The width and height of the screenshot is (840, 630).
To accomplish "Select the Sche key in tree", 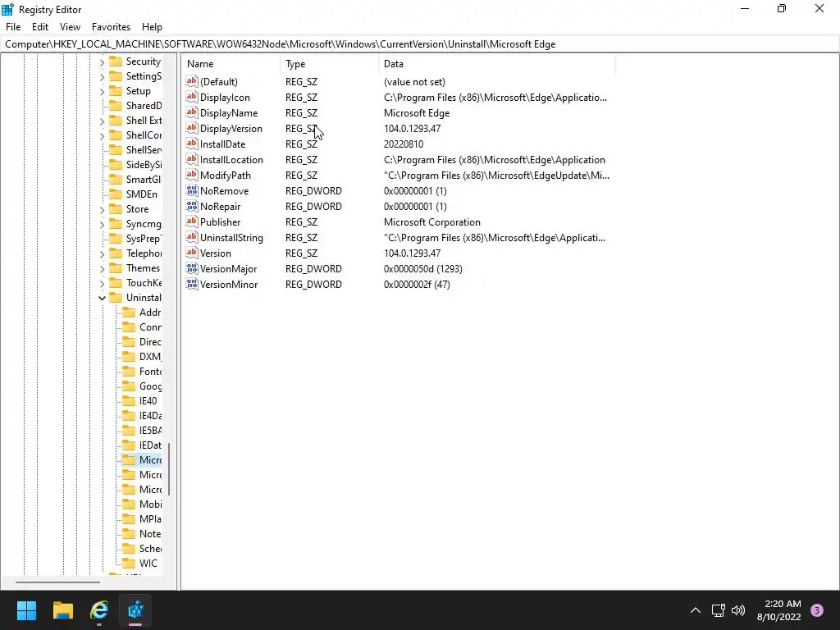I will (x=150, y=549).
